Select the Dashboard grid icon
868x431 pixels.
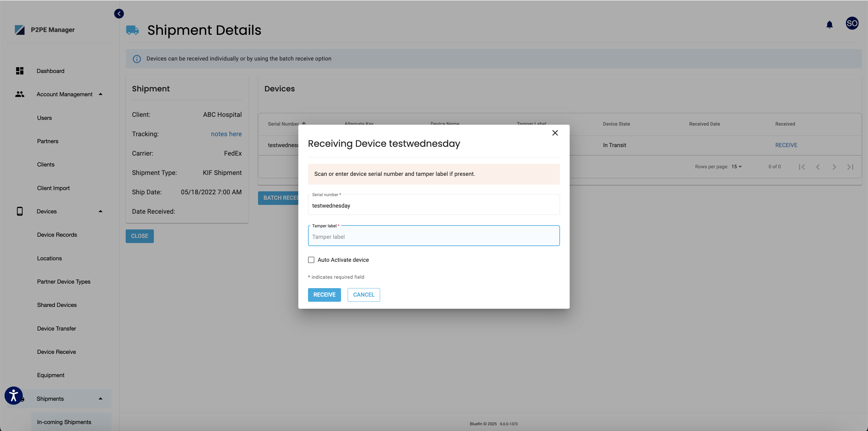click(19, 71)
